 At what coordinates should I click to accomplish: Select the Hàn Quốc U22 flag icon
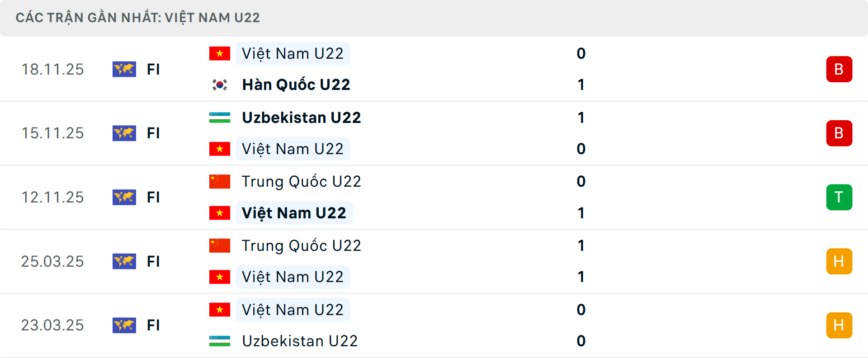220,85
